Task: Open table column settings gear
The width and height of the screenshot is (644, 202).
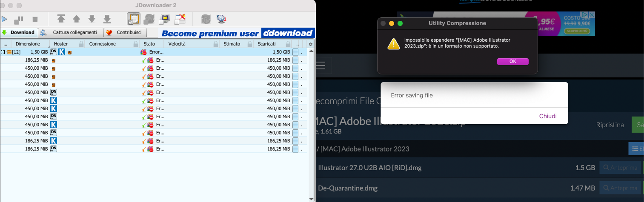Action: pos(311,44)
